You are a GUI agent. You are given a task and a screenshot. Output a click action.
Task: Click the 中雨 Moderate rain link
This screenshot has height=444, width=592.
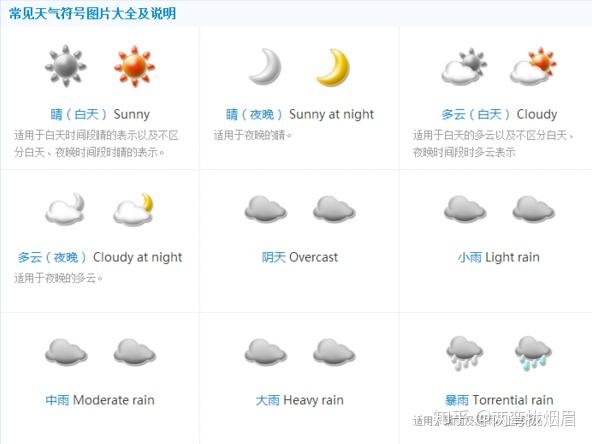click(x=100, y=400)
